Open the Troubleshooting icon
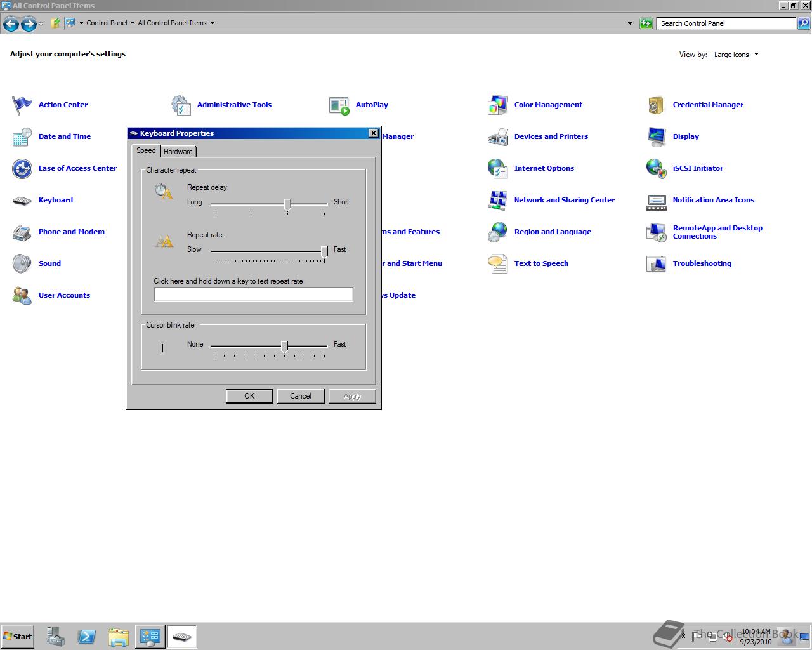The image size is (812, 650). (657, 263)
